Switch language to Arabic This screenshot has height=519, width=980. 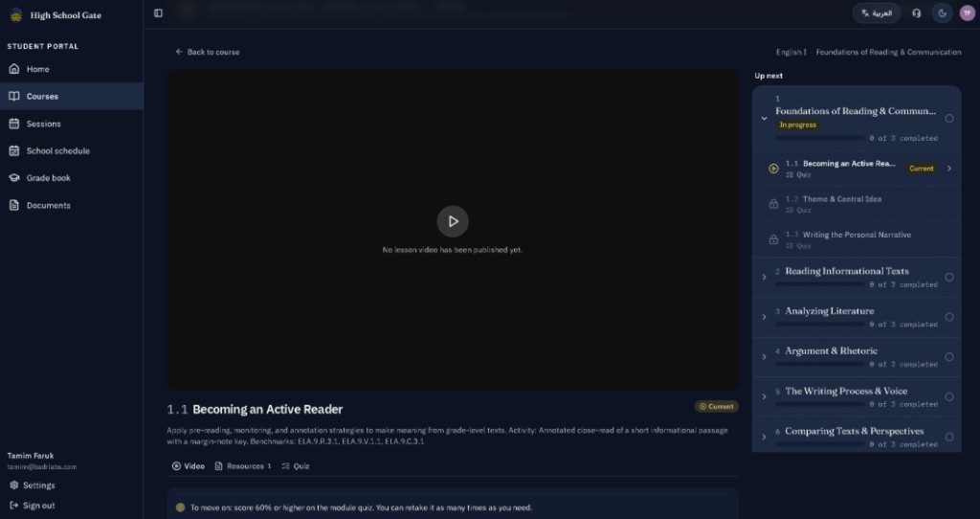[x=877, y=13]
